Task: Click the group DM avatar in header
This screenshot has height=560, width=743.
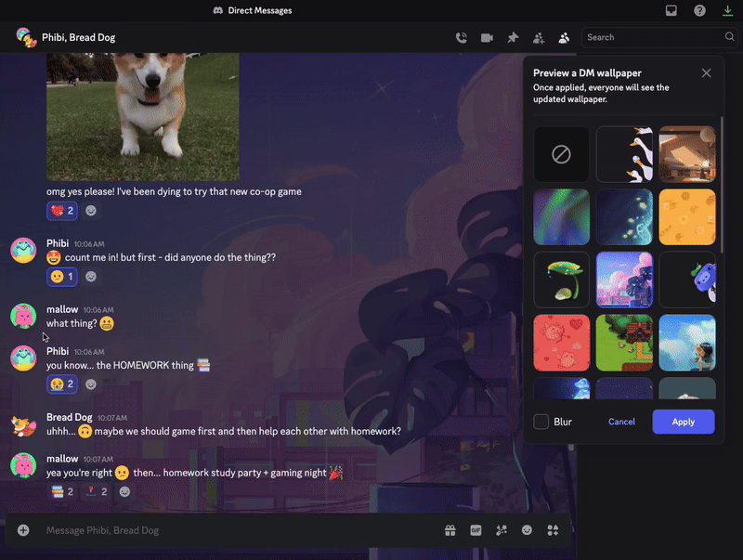Action: point(26,37)
